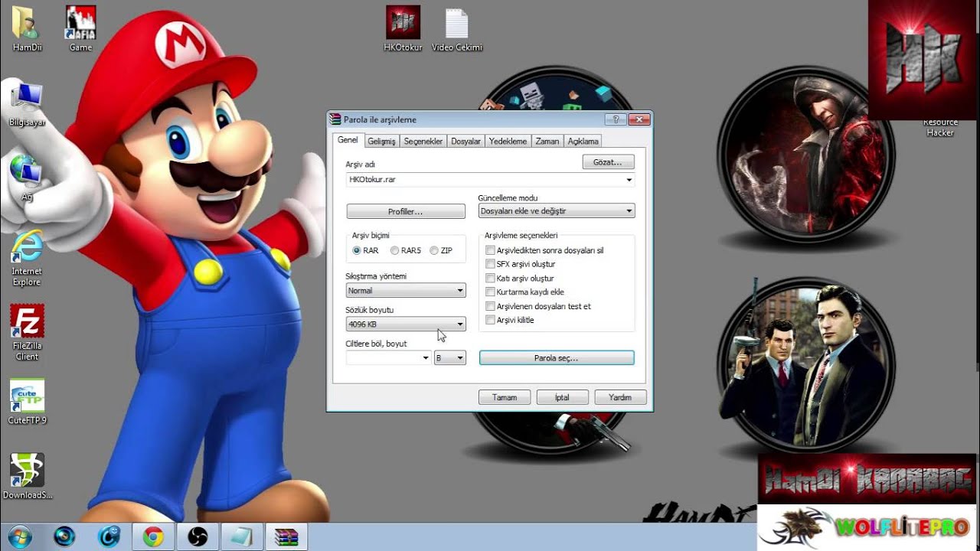Viewport: 980px width, 551px height.
Task: Open Google Chrome from the taskbar
Action: (x=153, y=536)
